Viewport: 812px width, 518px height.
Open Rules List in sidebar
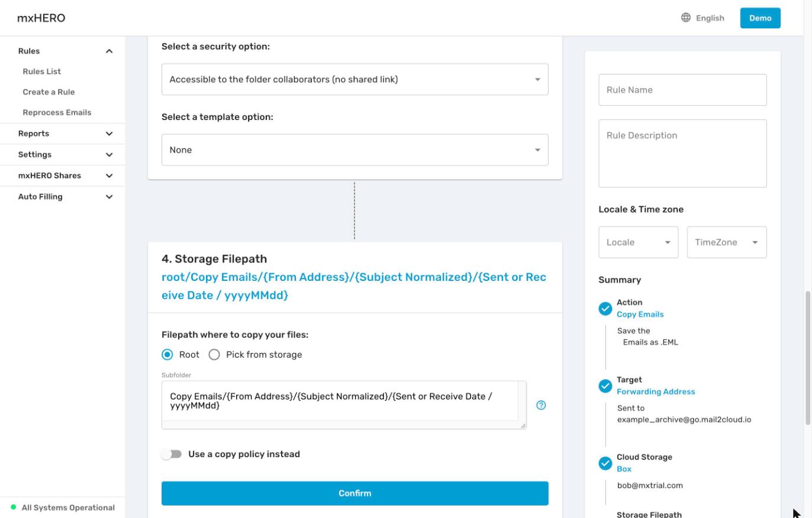pos(42,72)
